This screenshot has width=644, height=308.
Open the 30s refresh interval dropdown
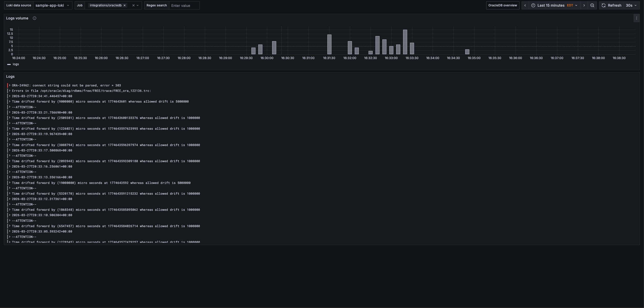click(631, 5)
